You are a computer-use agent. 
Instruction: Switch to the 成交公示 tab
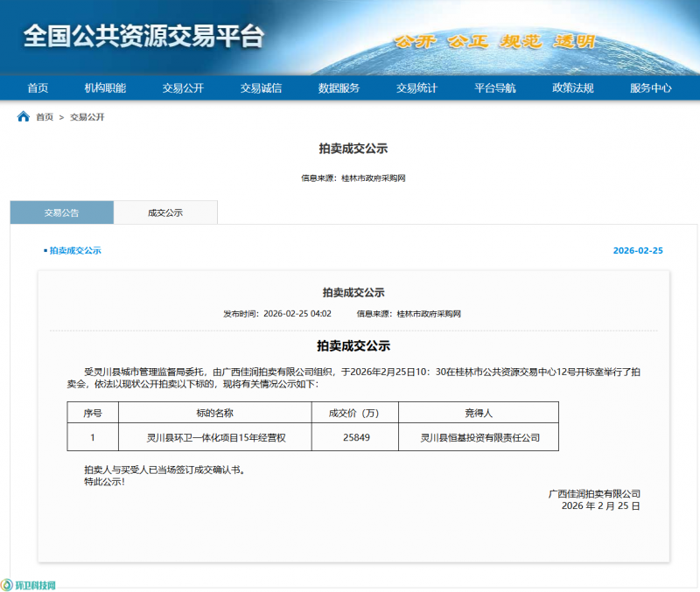pyautogui.click(x=165, y=212)
